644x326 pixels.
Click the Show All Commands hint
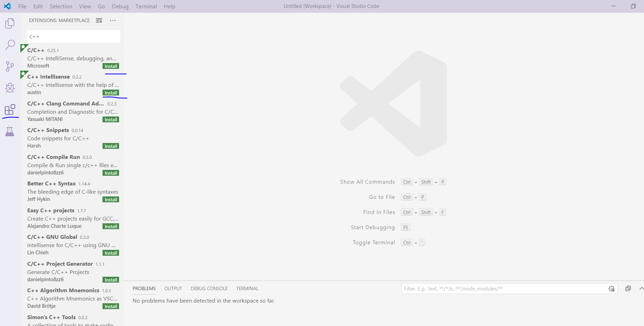(368, 182)
